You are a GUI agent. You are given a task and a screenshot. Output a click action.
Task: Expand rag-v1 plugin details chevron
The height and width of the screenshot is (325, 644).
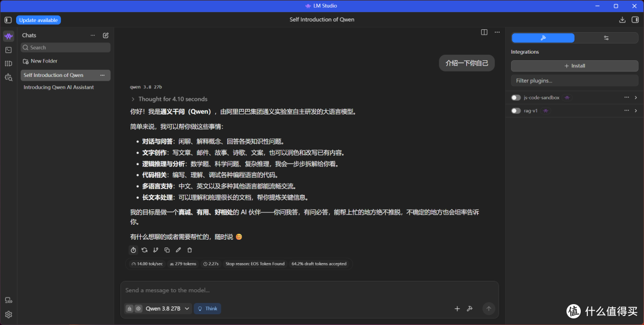coord(636,111)
